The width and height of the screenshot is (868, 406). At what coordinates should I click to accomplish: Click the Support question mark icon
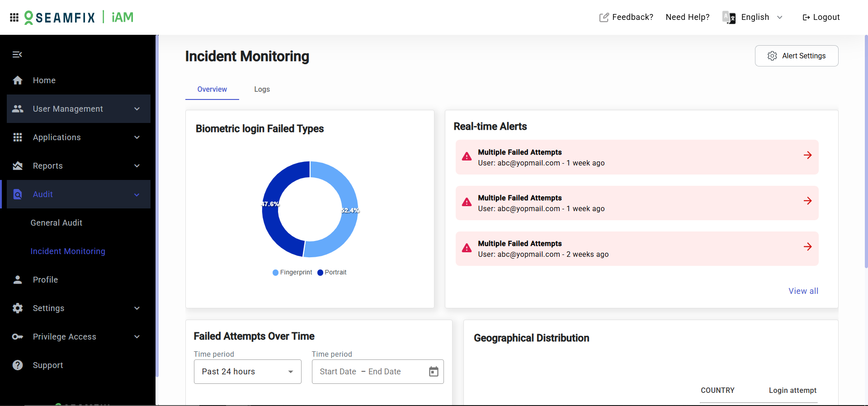pos(18,365)
